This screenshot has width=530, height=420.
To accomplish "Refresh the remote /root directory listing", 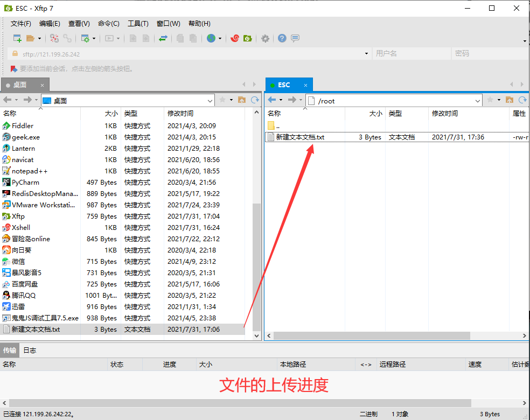I will [x=522, y=101].
